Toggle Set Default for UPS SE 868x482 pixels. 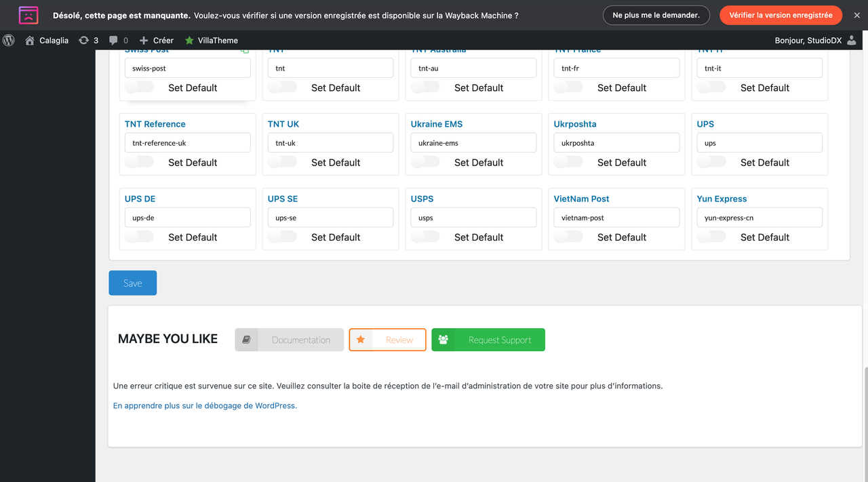point(282,237)
